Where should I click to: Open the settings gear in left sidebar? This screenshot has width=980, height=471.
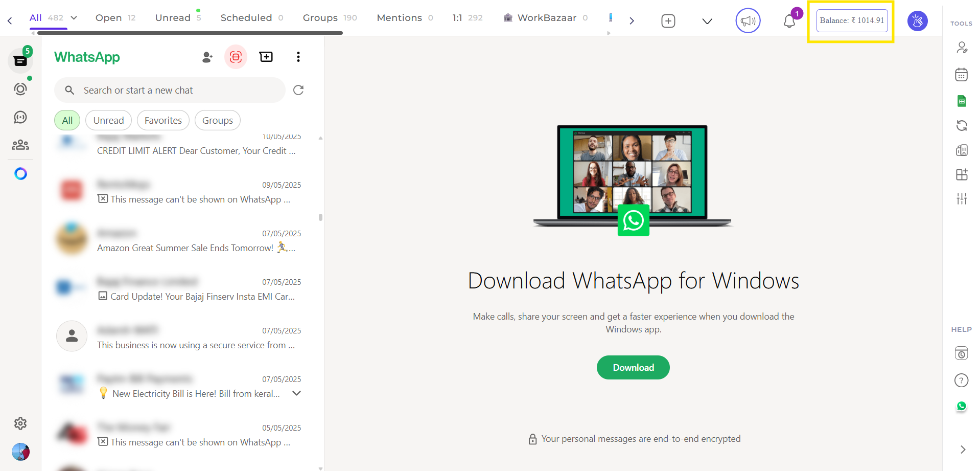click(20, 423)
